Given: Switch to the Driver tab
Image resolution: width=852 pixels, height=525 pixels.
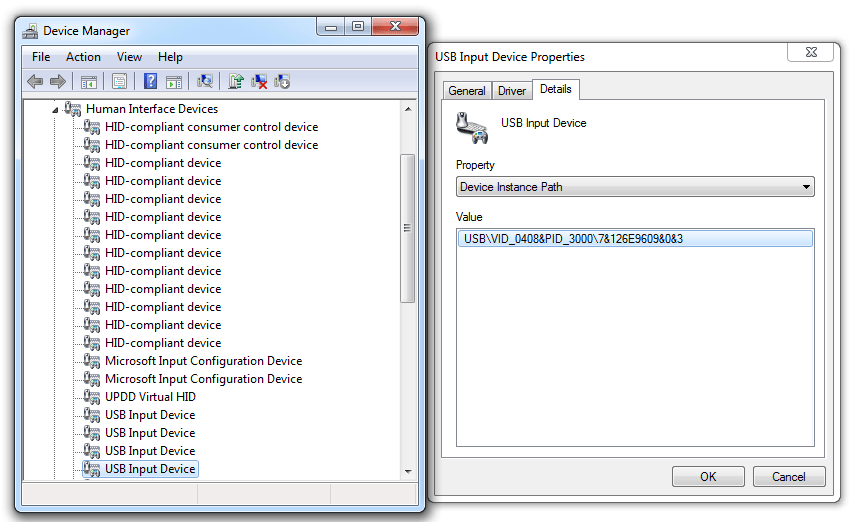Looking at the screenshot, I should 512,91.
